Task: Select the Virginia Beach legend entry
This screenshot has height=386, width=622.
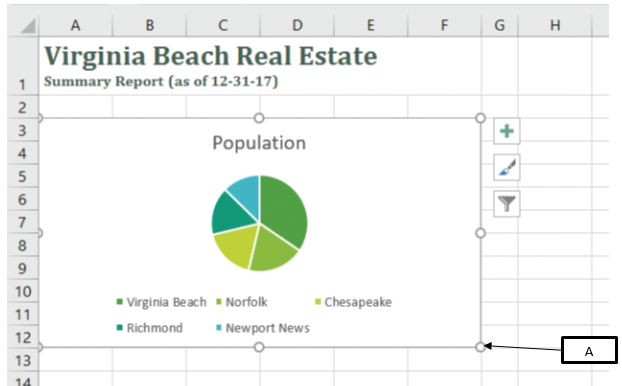Action: 161,302
